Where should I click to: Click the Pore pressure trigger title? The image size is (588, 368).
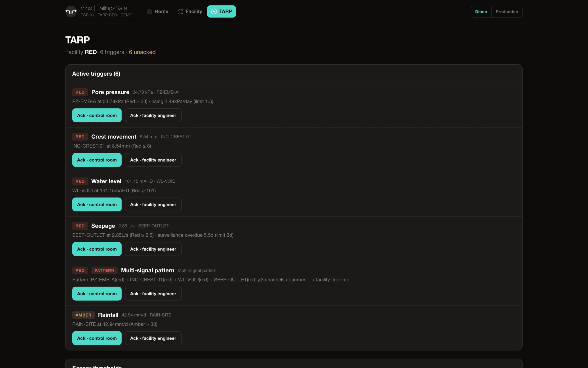click(x=110, y=92)
